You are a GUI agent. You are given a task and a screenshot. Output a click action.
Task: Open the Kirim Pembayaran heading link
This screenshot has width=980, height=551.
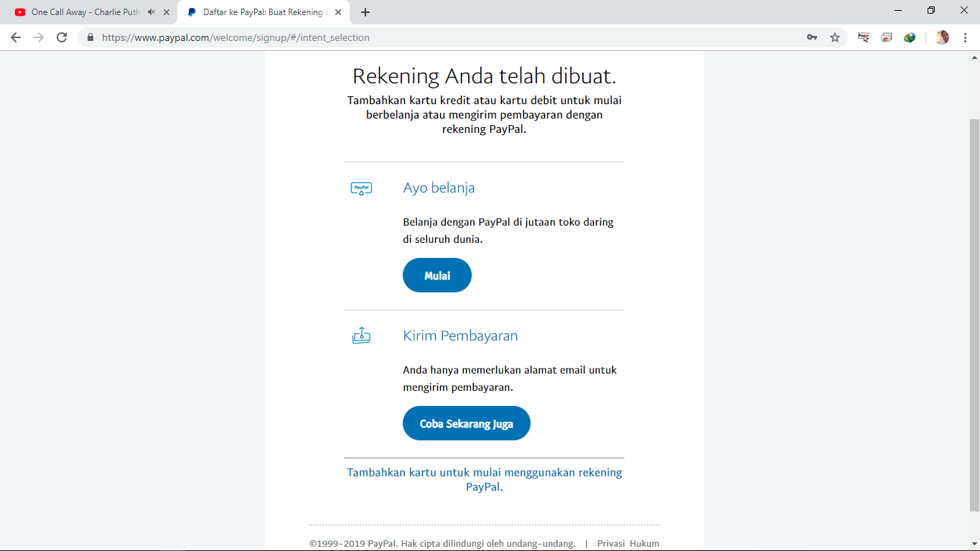coord(460,335)
